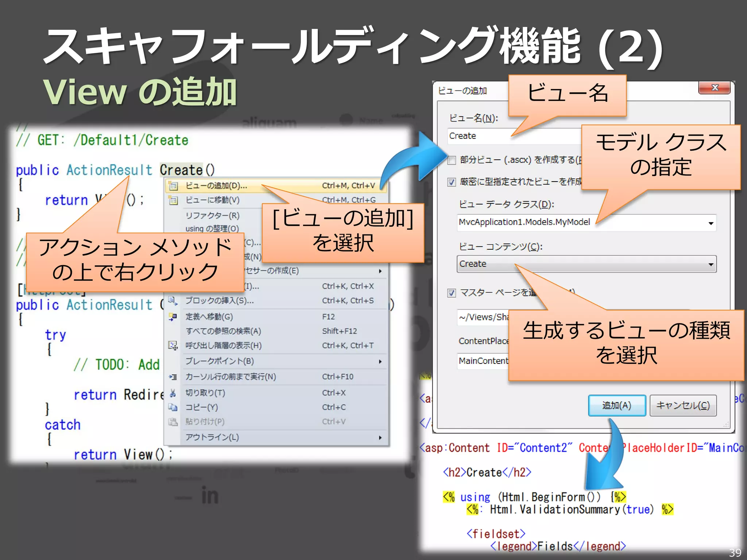
Task: Toggle 部分ビュー (.ascx) を作成する checkbox
Action: (x=452, y=160)
